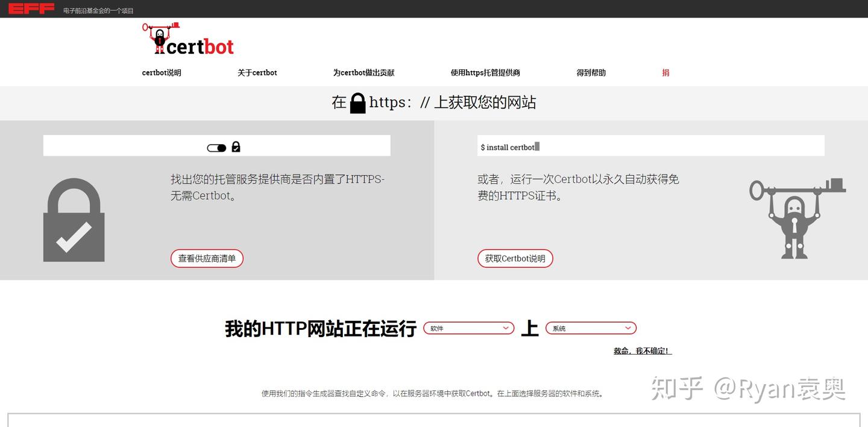
Task: Click the 救命，我不确定！ link
Action: pyautogui.click(x=642, y=350)
